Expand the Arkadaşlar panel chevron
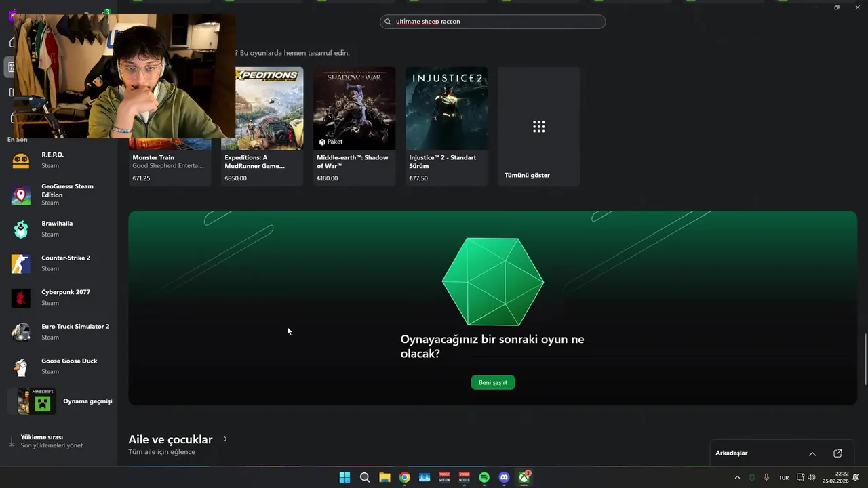 pyautogui.click(x=812, y=453)
